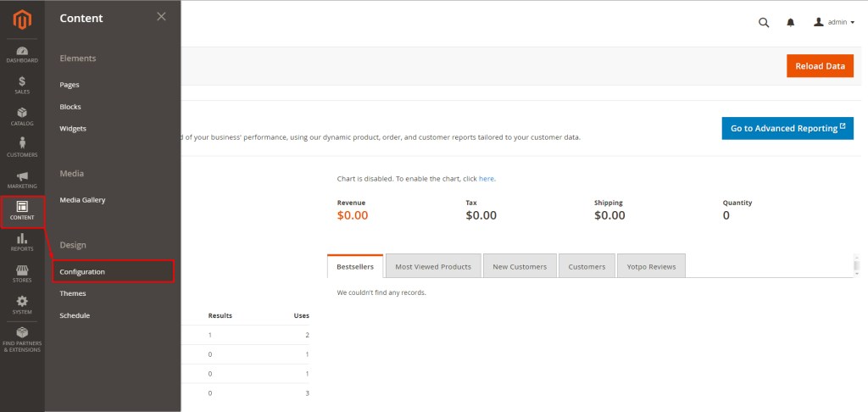Click the Uses column header
Screen dimensions: 868x412
point(301,315)
